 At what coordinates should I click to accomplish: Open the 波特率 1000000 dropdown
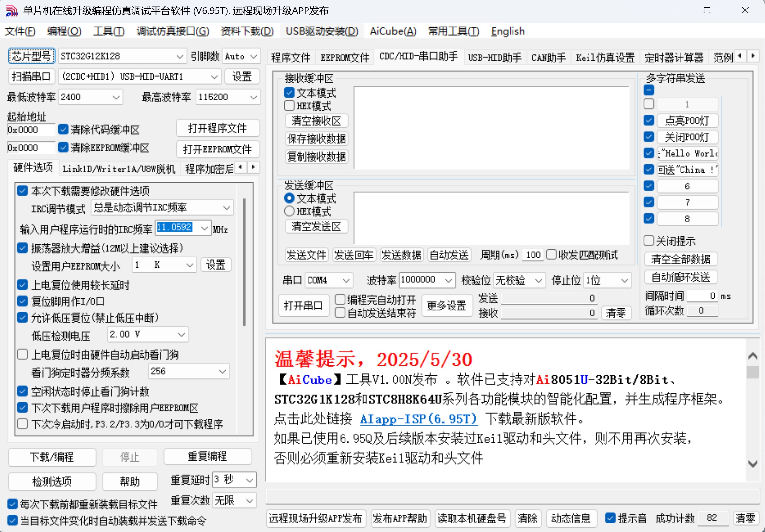pos(448,280)
